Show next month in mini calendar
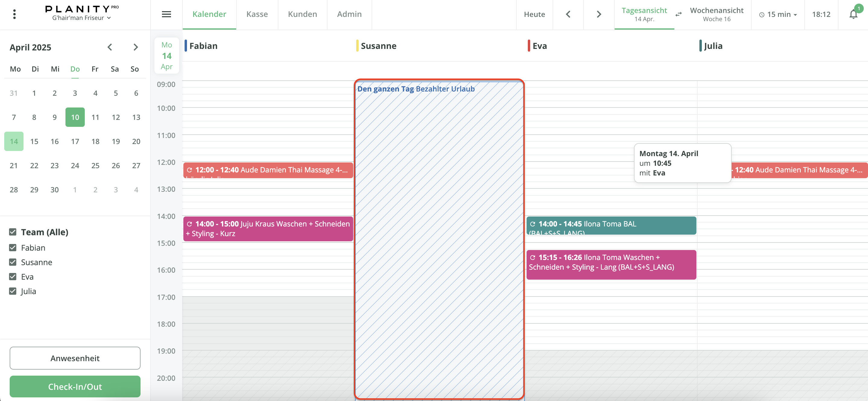The image size is (868, 401). point(135,47)
